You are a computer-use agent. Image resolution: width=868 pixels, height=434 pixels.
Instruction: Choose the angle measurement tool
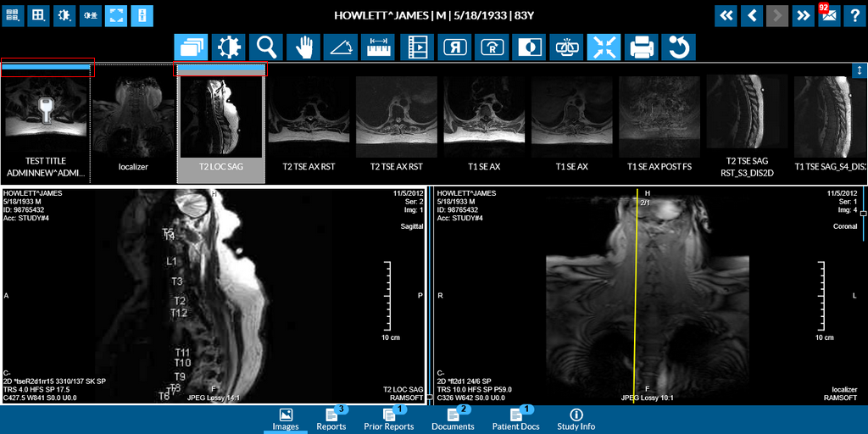(341, 47)
